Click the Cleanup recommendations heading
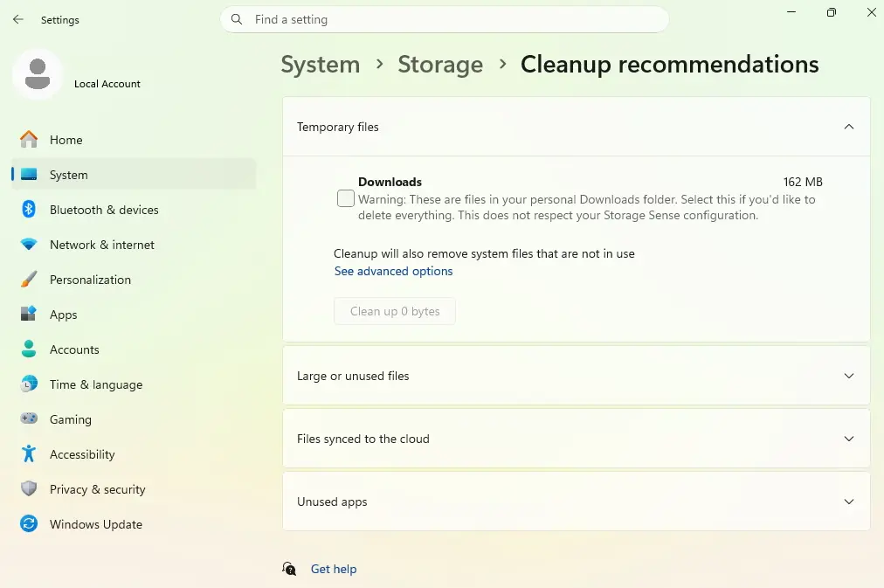 tap(669, 65)
